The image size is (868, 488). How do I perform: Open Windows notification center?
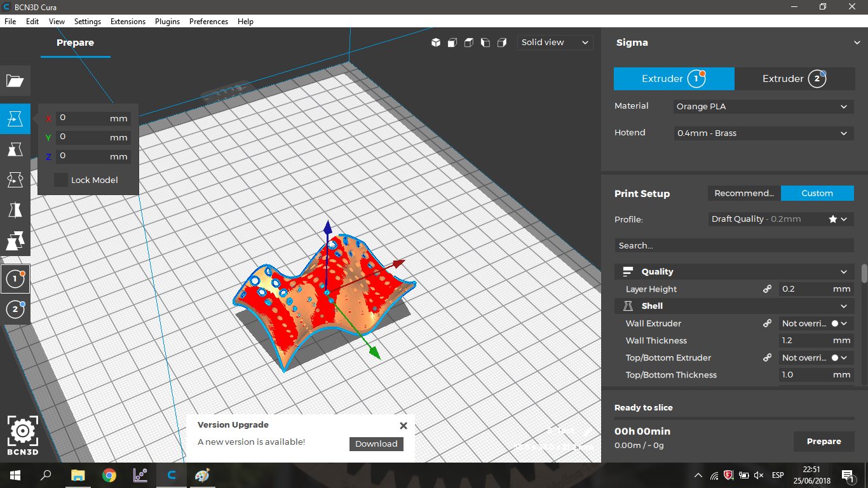pos(848,475)
